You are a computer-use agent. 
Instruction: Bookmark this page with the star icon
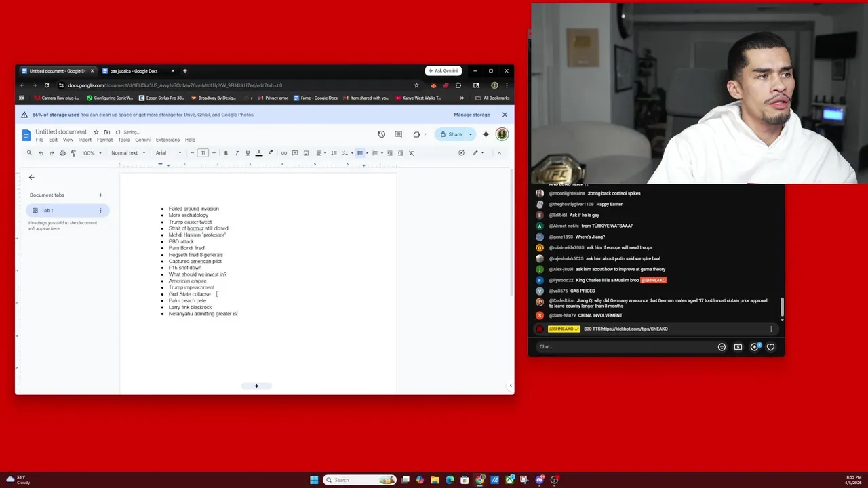click(416, 85)
